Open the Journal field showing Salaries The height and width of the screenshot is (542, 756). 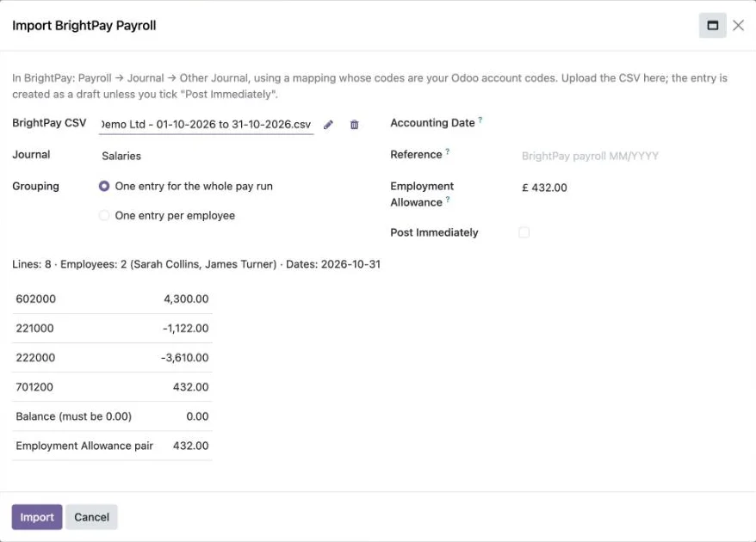[x=207, y=156]
